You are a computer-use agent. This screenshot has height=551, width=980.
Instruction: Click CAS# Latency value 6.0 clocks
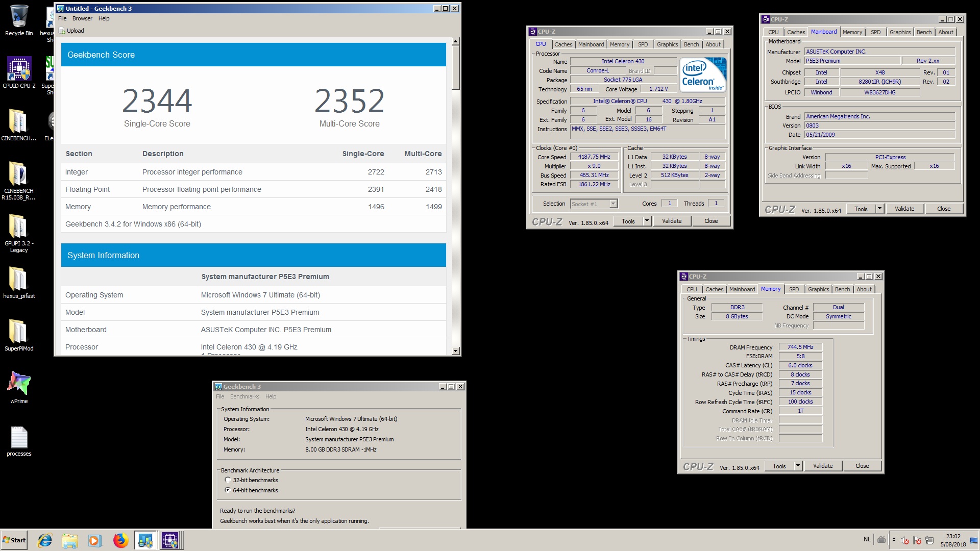[x=800, y=365]
